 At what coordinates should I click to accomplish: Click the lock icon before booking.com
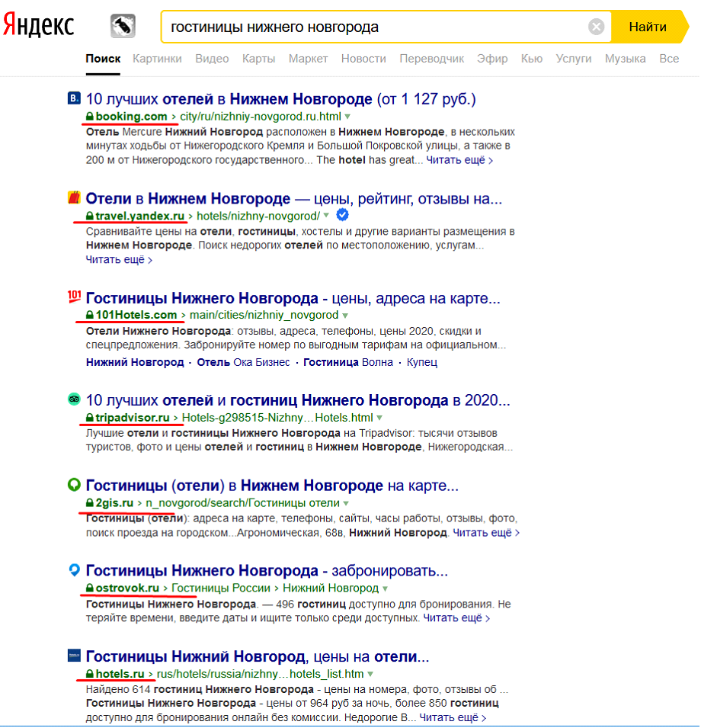point(90,117)
